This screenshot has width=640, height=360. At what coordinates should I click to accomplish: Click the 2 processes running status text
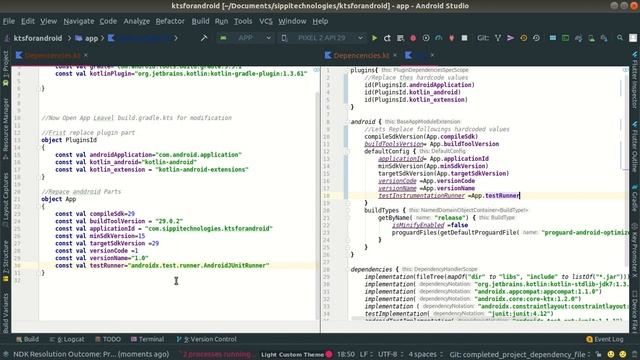[x=216, y=354]
